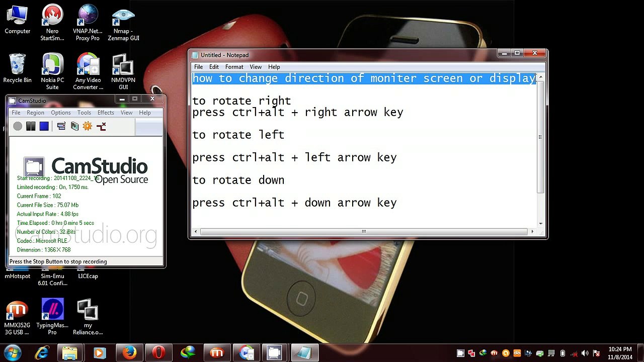Click the Notepad horizontal scrollbar thumb
Screen dimensions: 644x362
[364, 231]
